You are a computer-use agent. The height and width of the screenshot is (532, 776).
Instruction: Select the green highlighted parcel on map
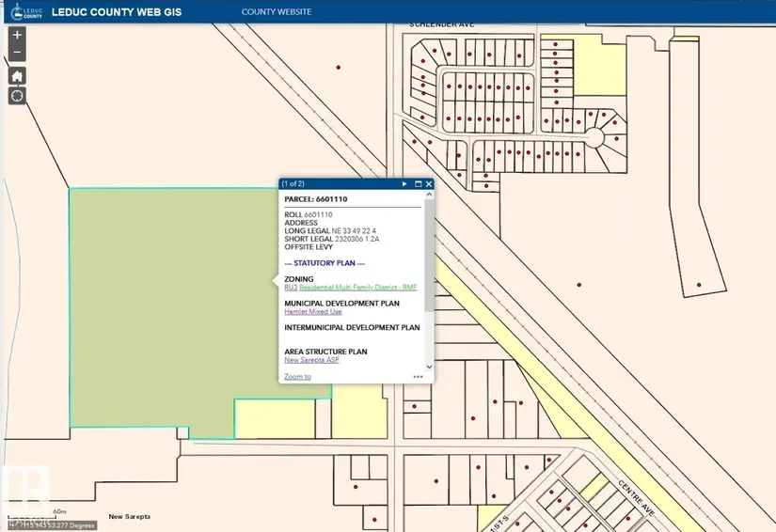160,310
